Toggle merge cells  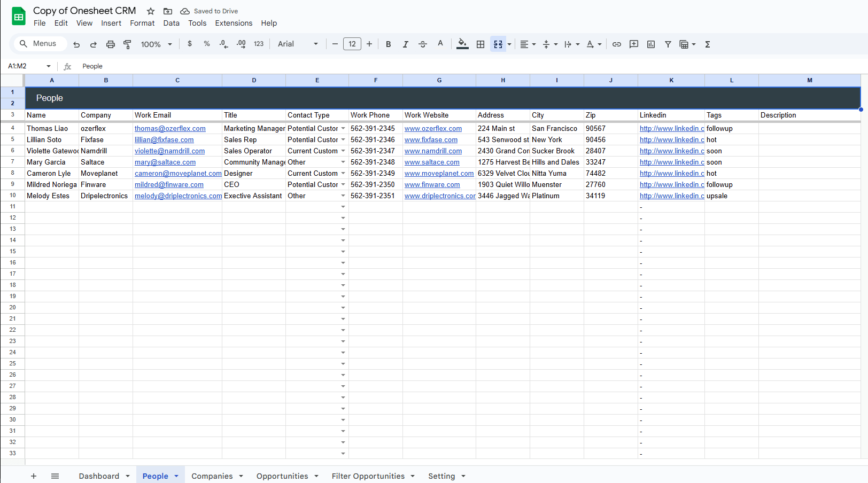click(497, 44)
